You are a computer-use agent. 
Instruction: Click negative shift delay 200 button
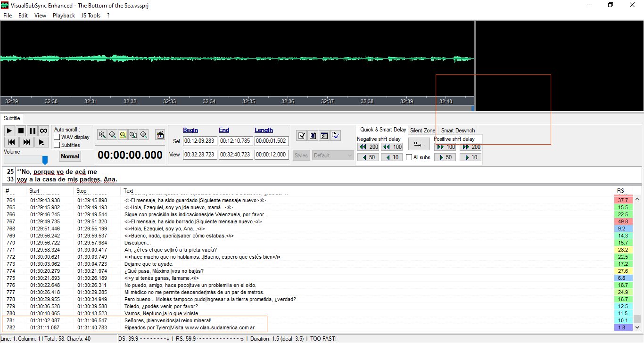pyautogui.click(x=369, y=147)
